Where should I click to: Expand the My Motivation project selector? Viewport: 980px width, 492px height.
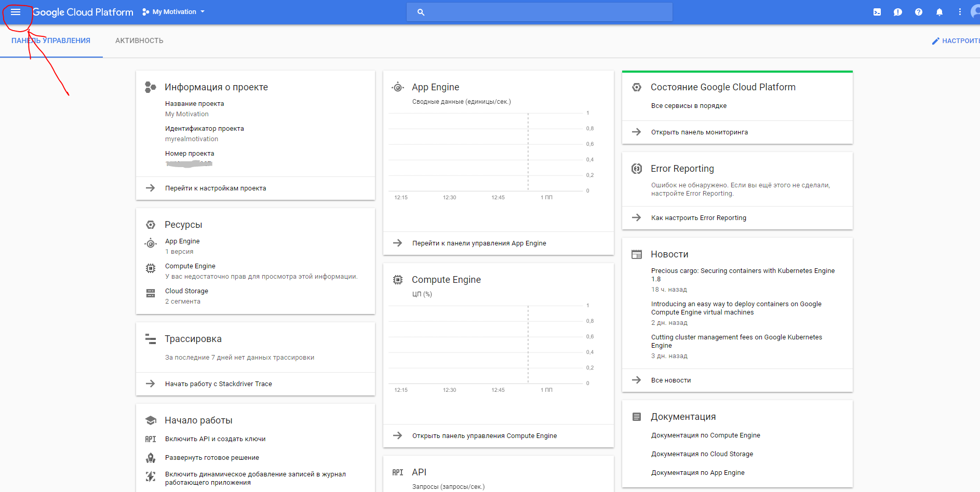click(173, 12)
